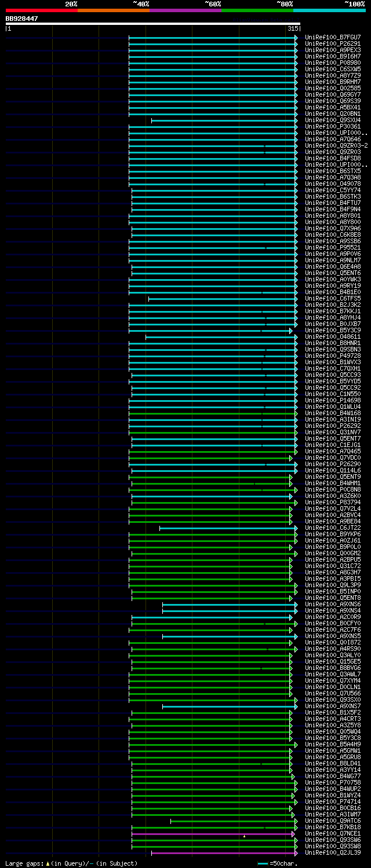Open hit UniRef100_B7FGU7
371x868 pixels.
[x=333, y=37]
